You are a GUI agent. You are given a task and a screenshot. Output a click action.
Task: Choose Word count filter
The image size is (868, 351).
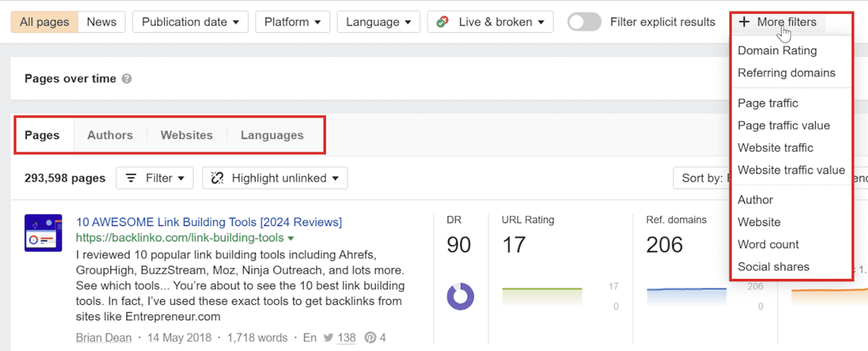tap(768, 244)
